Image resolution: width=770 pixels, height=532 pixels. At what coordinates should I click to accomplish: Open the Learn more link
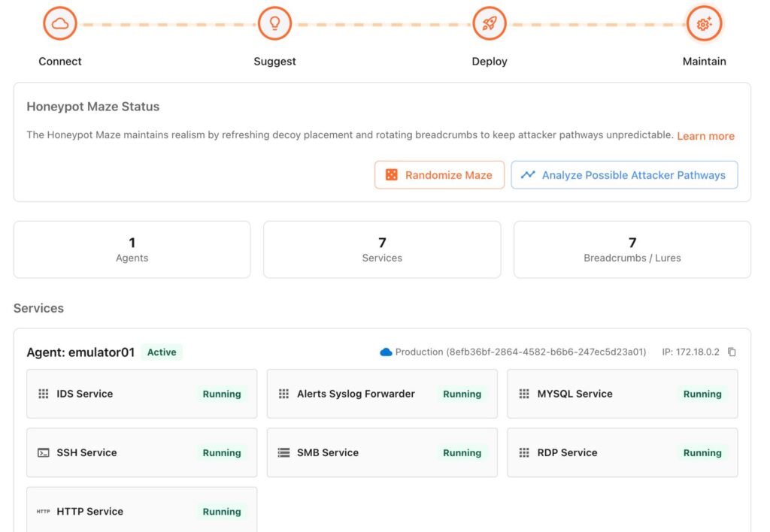pos(705,136)
